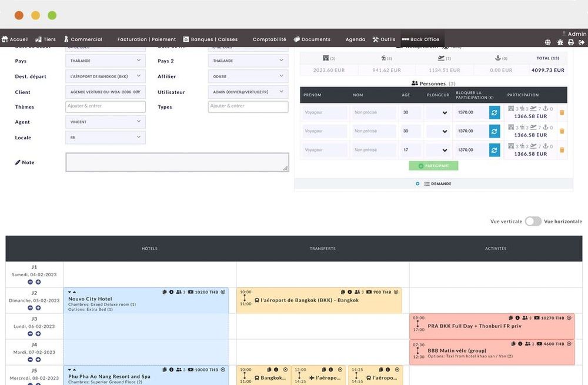
Task: Click the Types input field
Action: coord(248,106)
